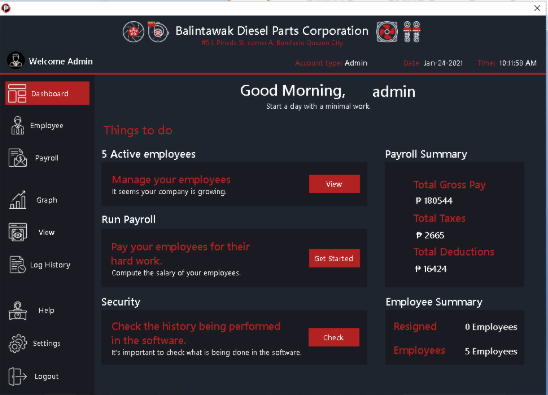Click the turbo part logo left of company name

point(158,31)
